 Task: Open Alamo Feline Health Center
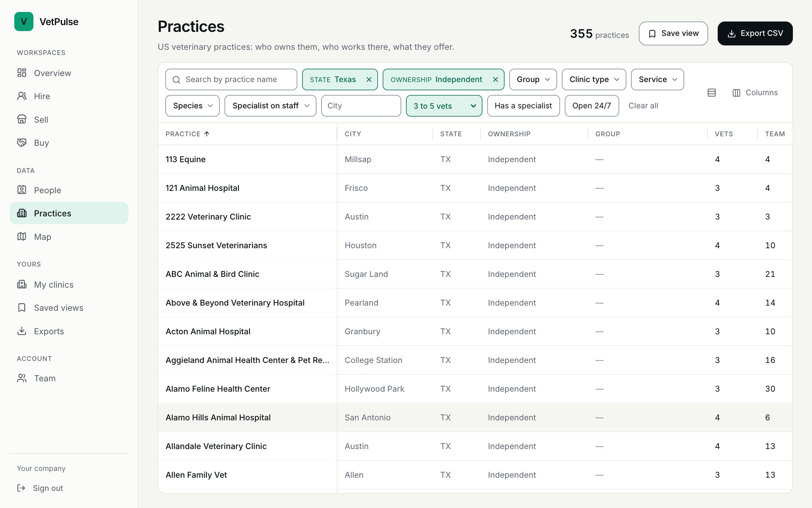click(x=475, y=389)
